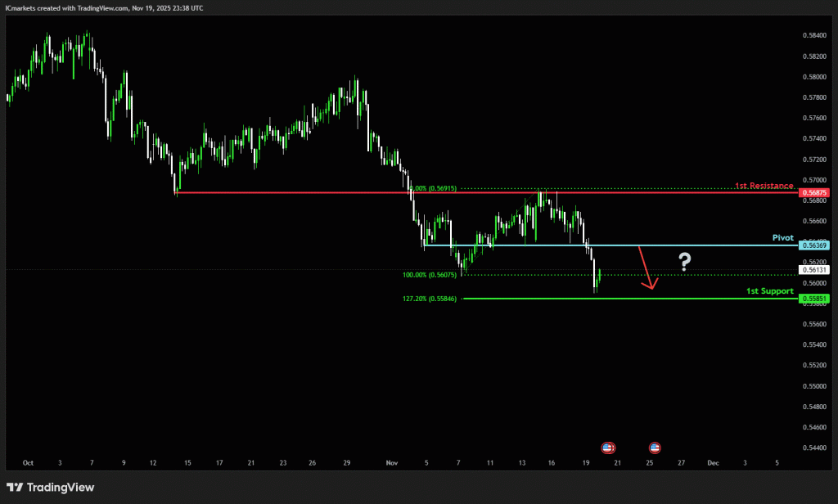838x504 pixels.
Task: Click the 127.20% (0.55846) Fibonacci label
Action: coord(432,299)
